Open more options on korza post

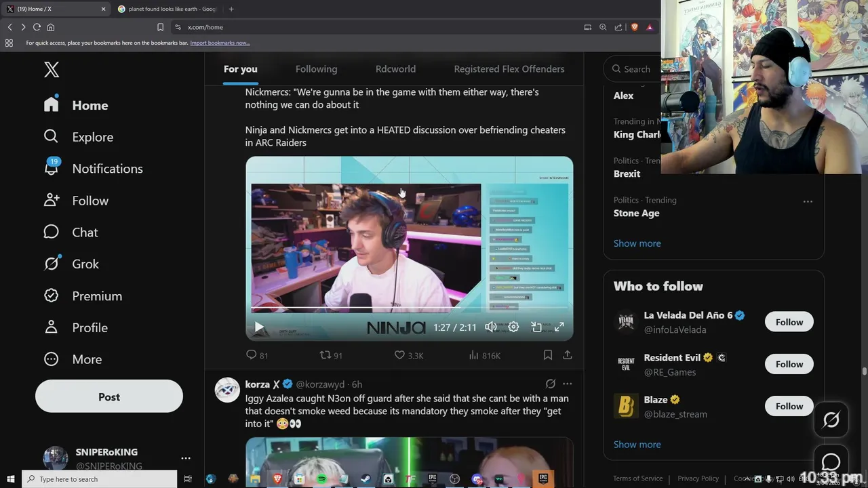point(568,384)
